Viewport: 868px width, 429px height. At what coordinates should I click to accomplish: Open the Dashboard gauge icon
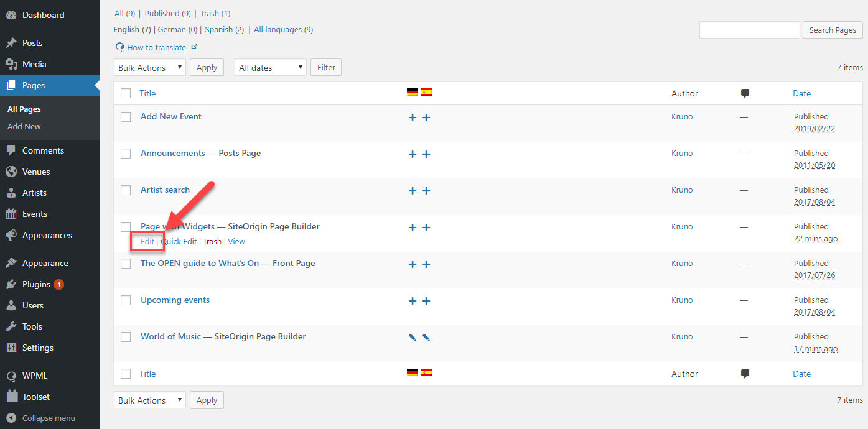[x=11, y=15]
